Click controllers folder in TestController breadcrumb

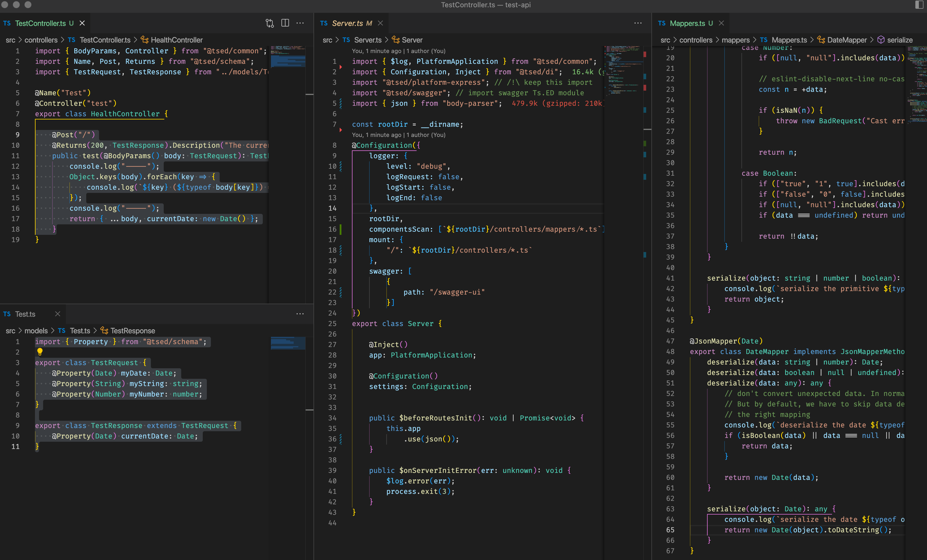click(41, 40)
